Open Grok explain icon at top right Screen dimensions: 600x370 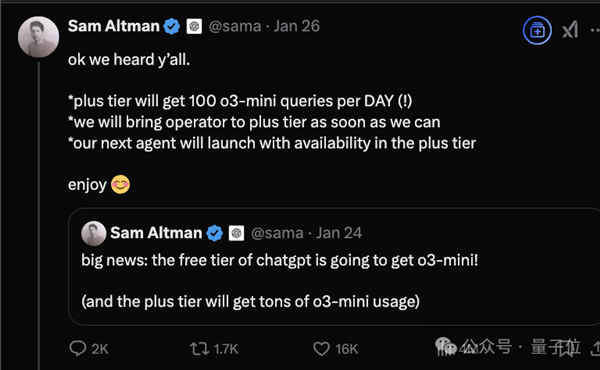570,30
